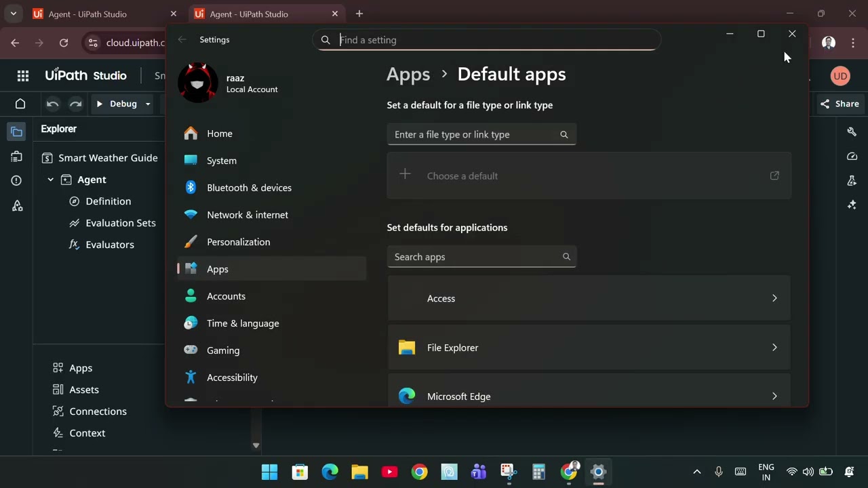This screenshot has height=488, width=868.
Task: Focus the file type or link type field
Action: click(x=481, y=134)
